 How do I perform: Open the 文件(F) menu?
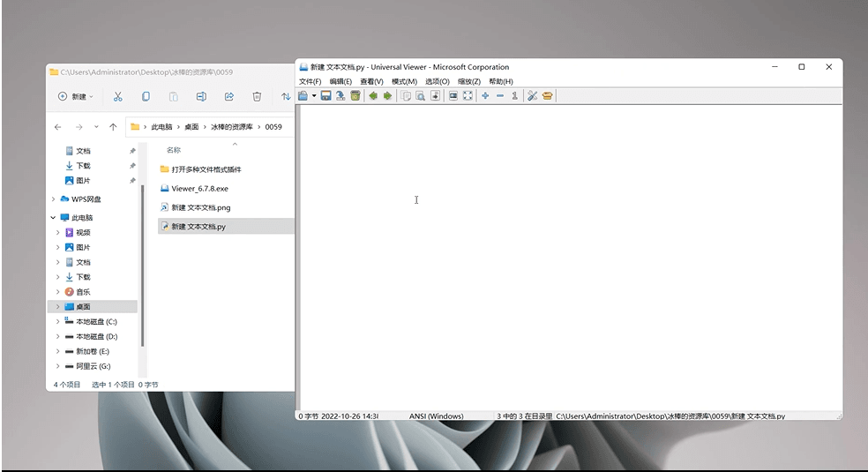[x=311, y=81]
